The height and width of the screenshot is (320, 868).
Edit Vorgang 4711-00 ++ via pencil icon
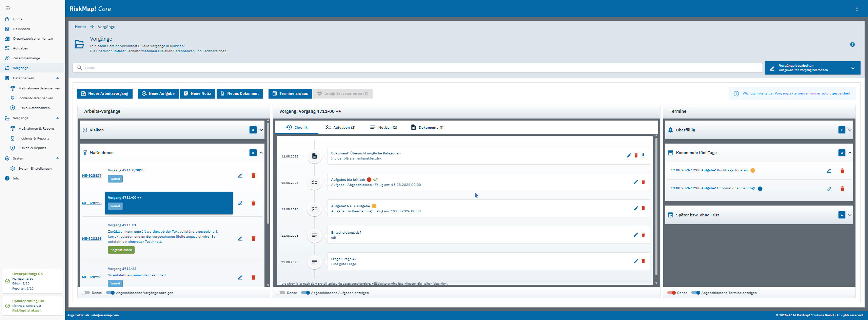click(x=240, y=203)
